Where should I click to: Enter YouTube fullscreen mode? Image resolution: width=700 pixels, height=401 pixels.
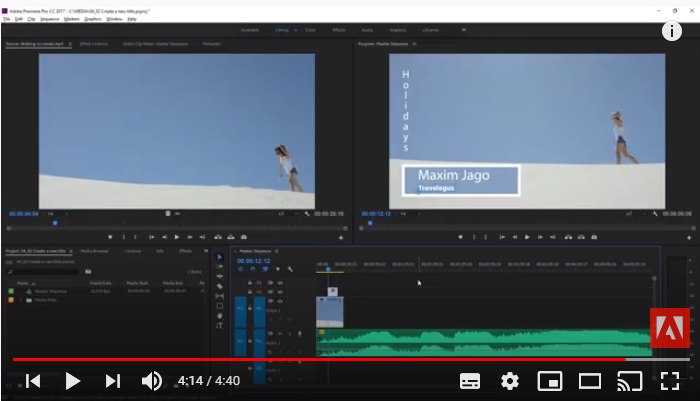[x=670, y=381]
